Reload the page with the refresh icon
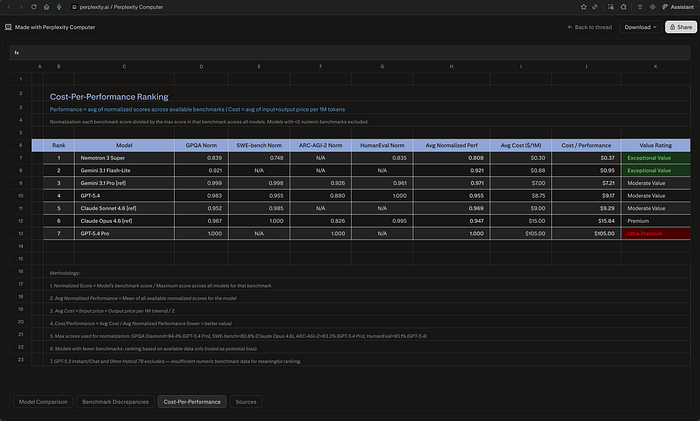 pos(33,7)
